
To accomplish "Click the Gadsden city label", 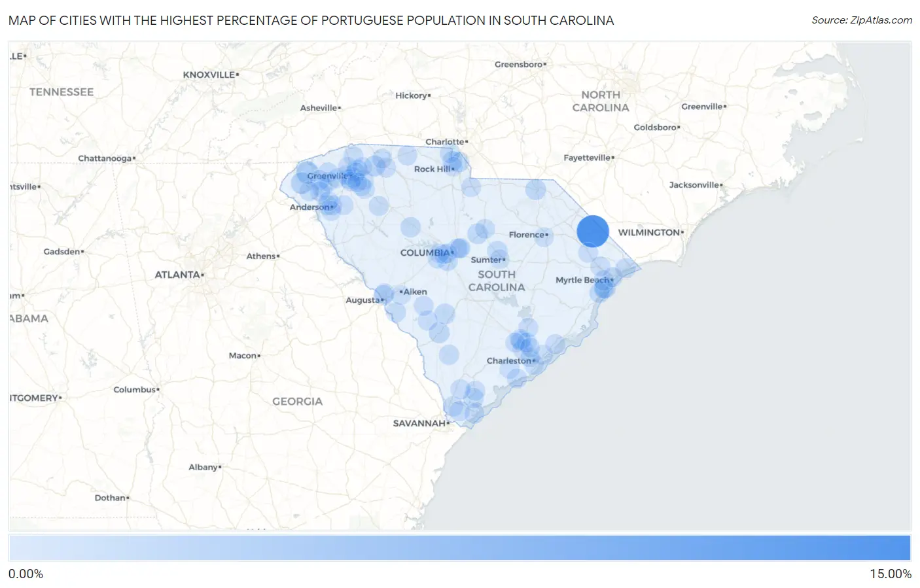I will [63, 251].
